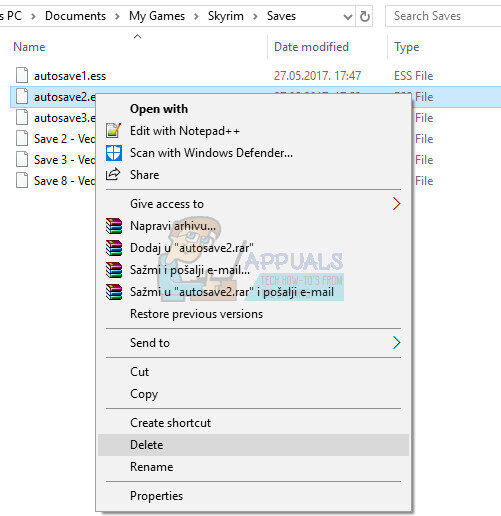Click the Search Saves input field
Screen dimensions: 501x516
point(443,16)
